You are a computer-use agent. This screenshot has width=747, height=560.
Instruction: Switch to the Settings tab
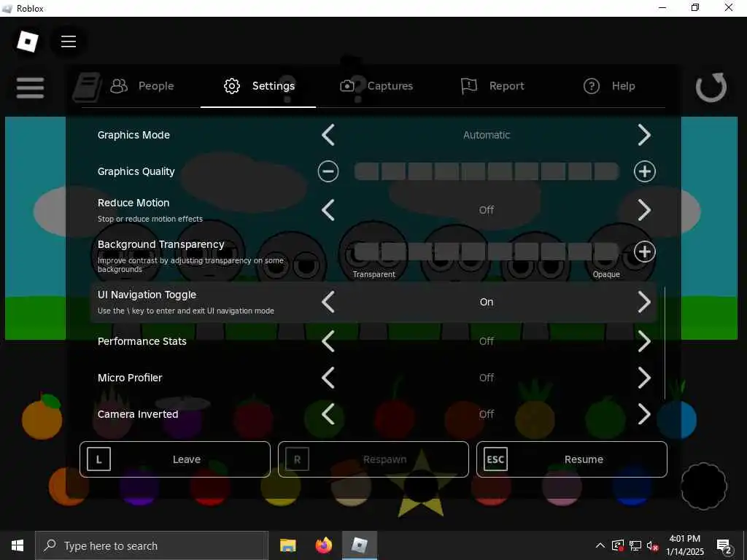[x=259, y=86]
